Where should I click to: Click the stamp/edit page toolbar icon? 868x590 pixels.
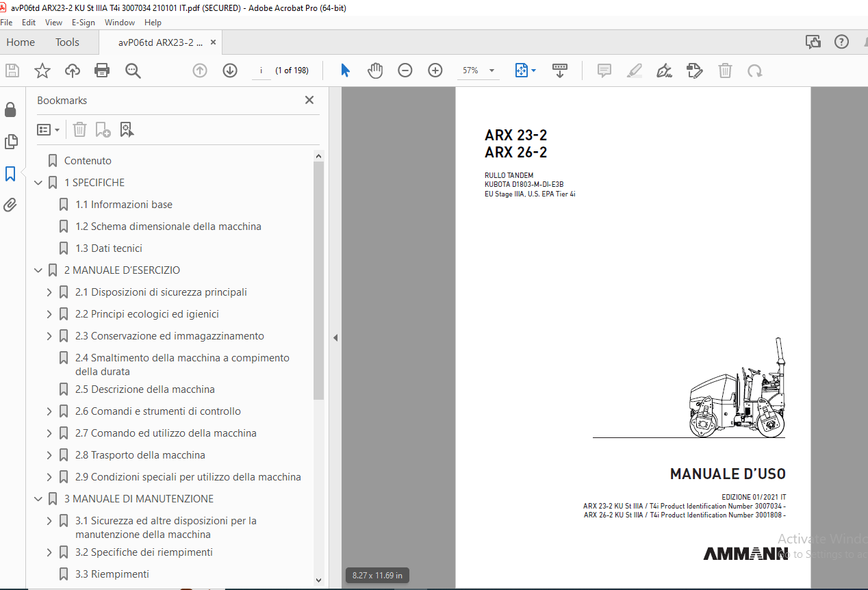tap(694, 70)
